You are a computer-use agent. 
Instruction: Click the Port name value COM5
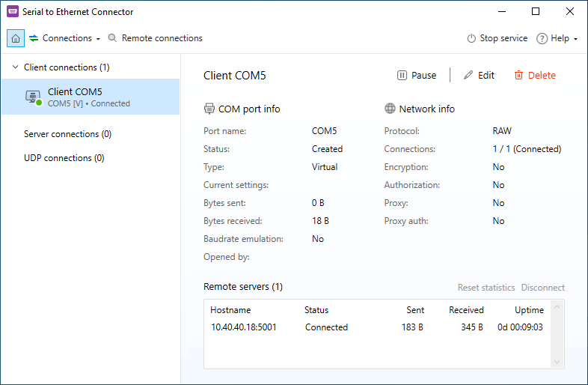[x=325, y=131]
